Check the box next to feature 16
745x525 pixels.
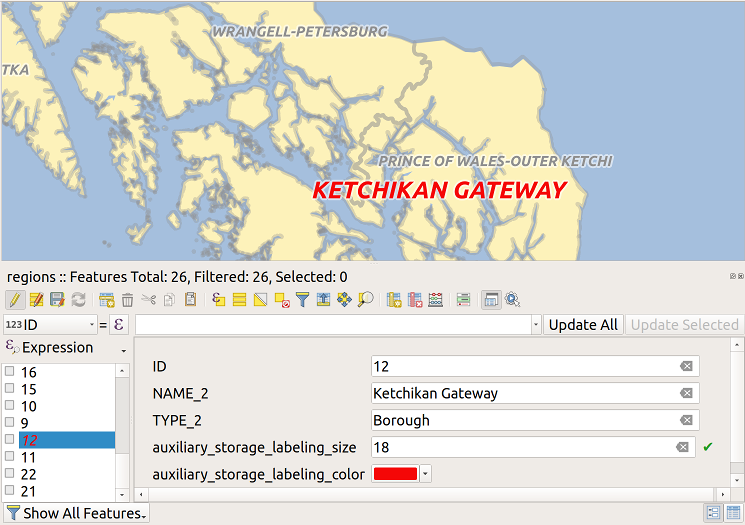10,372
